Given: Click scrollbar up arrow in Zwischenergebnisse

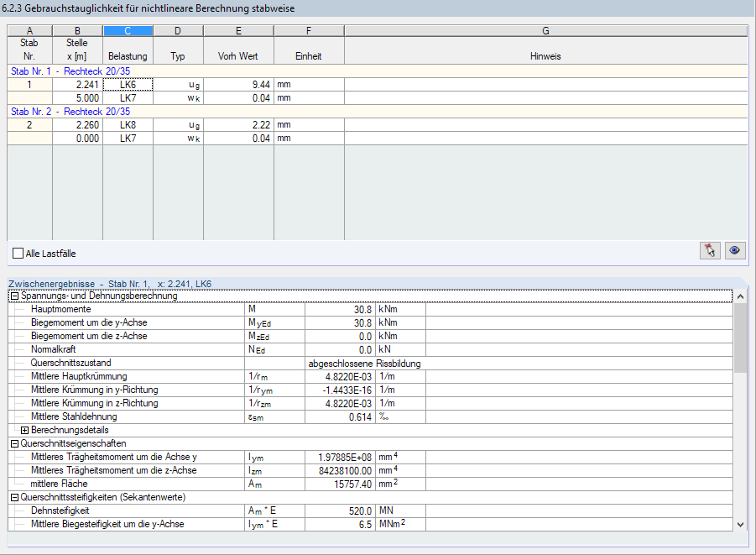Looking at the screenshot, I should click(x=741, y=296).
